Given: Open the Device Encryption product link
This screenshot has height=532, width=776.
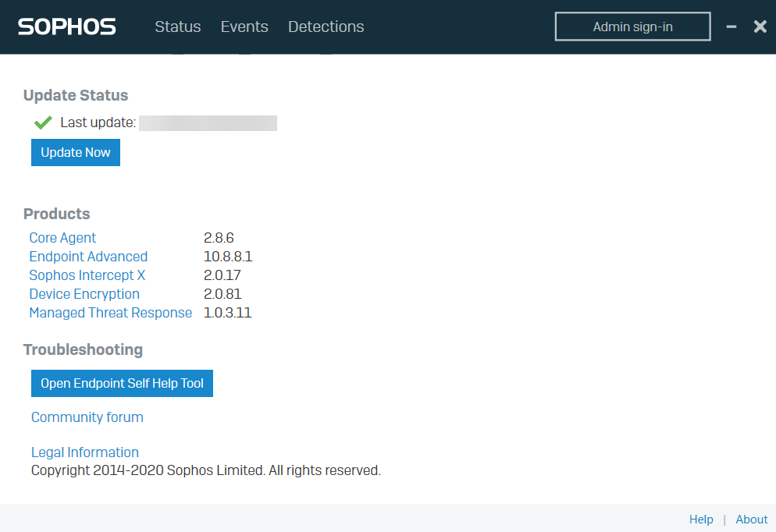Looking at the screenshot, I should coord(84,294).
